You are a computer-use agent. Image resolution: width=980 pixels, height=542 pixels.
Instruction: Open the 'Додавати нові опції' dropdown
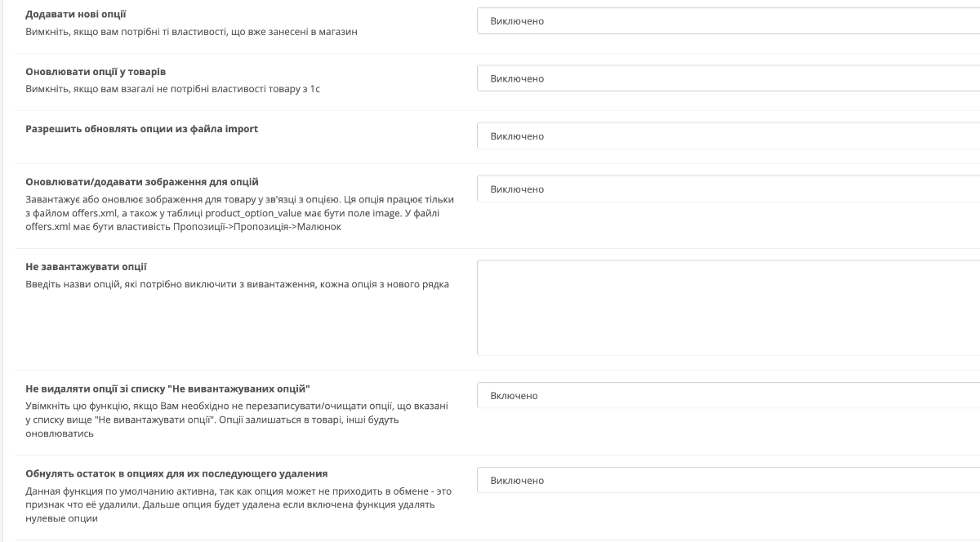pyautogui.click(x=728, y=21)
